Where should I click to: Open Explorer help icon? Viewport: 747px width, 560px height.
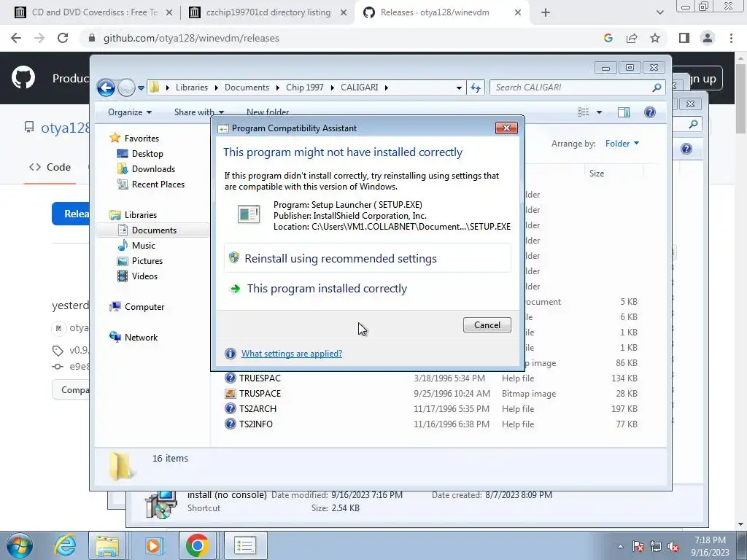[650, 112]
